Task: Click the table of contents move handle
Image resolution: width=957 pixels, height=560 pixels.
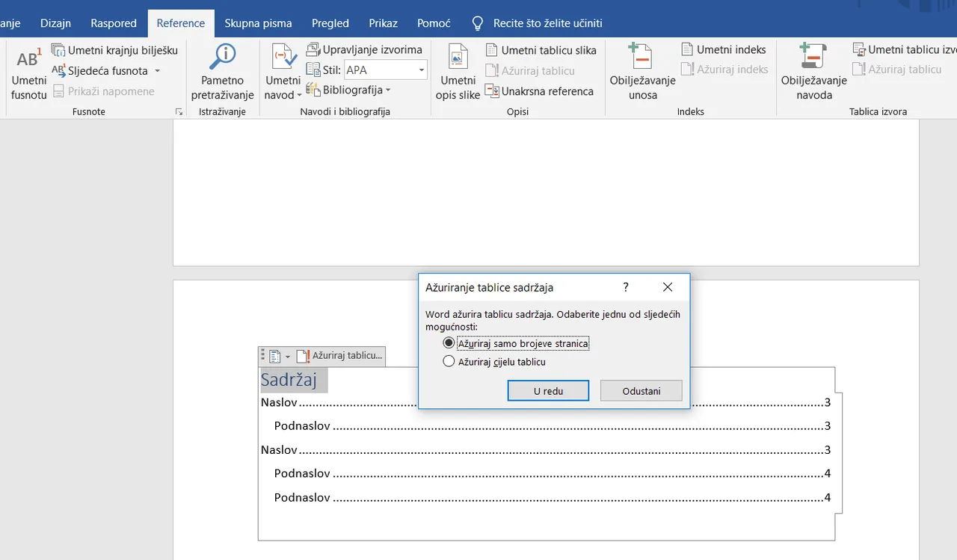Action: tap(262, 356)
